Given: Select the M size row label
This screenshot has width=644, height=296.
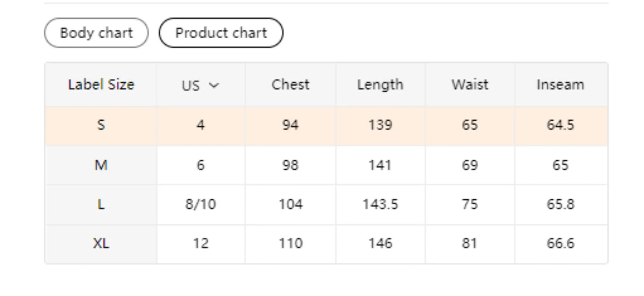Looking at the screenshot, I should 101,166.
